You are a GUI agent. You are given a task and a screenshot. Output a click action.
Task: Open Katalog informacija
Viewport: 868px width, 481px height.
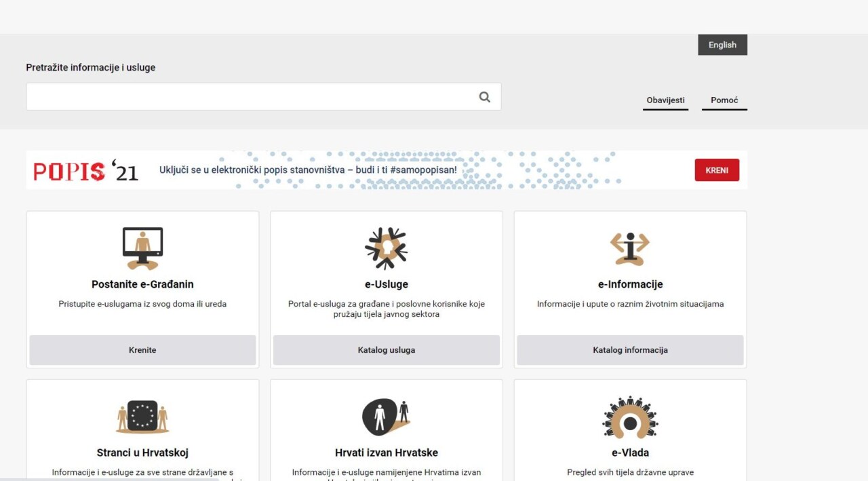click(x=630, y=350)
